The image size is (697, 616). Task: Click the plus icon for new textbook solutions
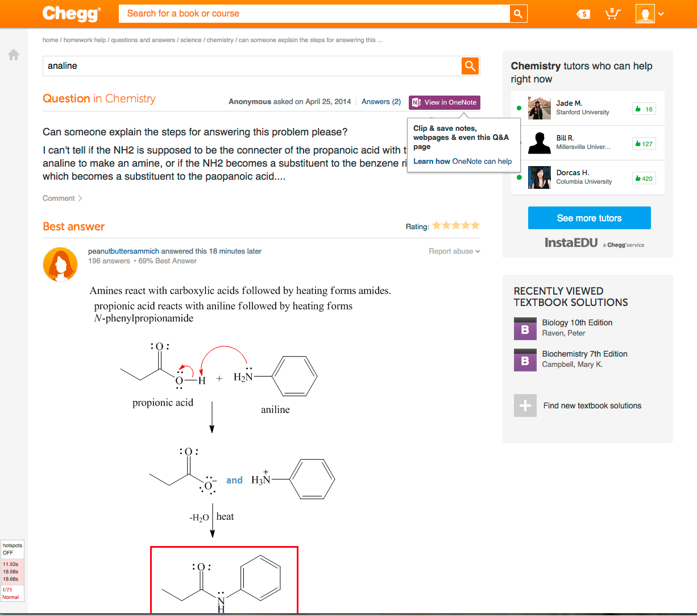tap(525, 406)
